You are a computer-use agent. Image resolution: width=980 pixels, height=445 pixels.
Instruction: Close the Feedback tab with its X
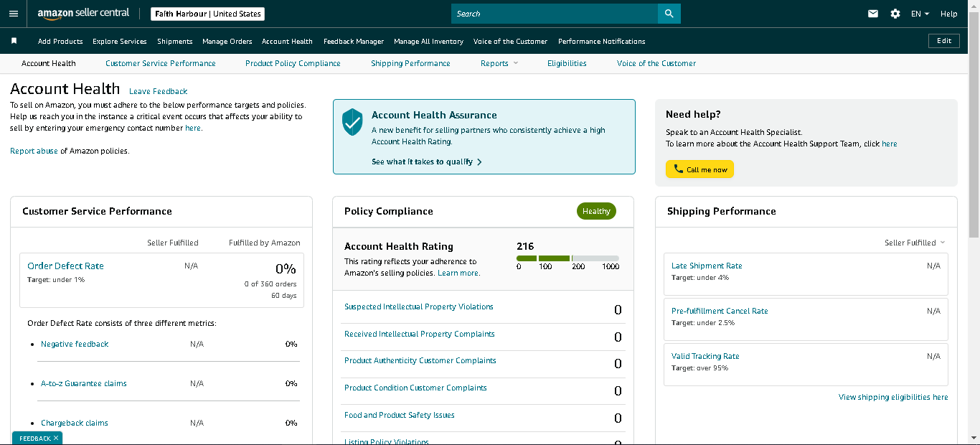pyautogui.click(x=56, y=438)
